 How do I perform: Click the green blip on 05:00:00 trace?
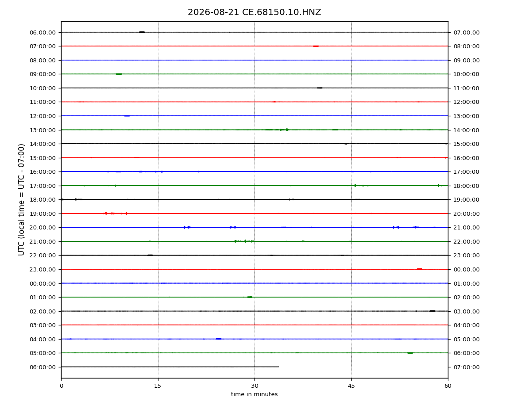[410, 353]
